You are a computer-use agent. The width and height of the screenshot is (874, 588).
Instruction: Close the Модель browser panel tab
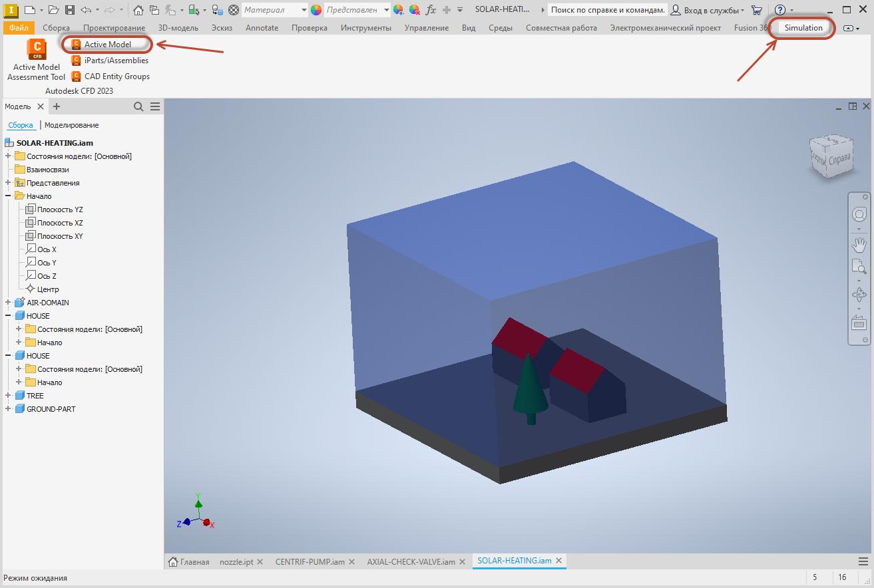41,106
